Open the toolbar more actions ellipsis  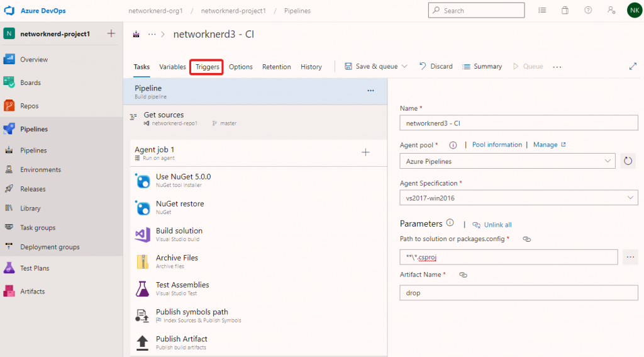pos(557,67)
